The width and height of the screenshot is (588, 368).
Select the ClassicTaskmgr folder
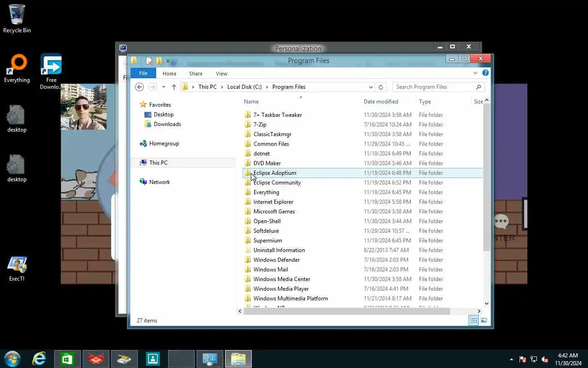(272, 134)
